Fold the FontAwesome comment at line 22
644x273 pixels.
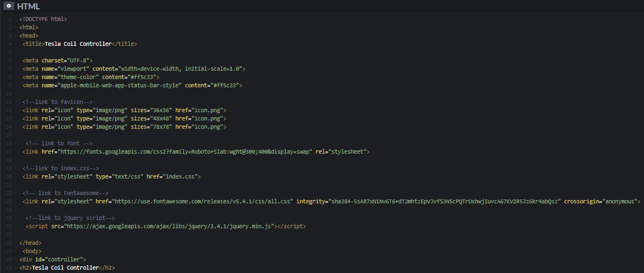pyautogui.click(x=15, y=193)
